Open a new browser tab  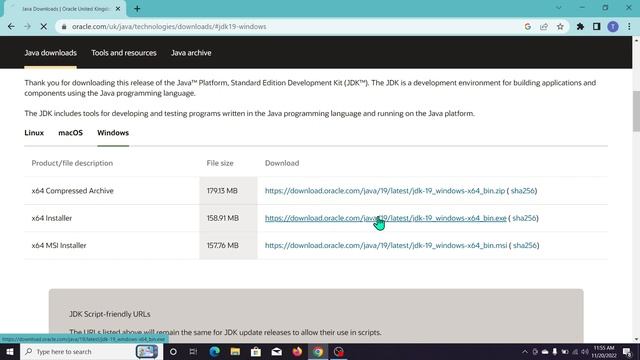(137, 9)
